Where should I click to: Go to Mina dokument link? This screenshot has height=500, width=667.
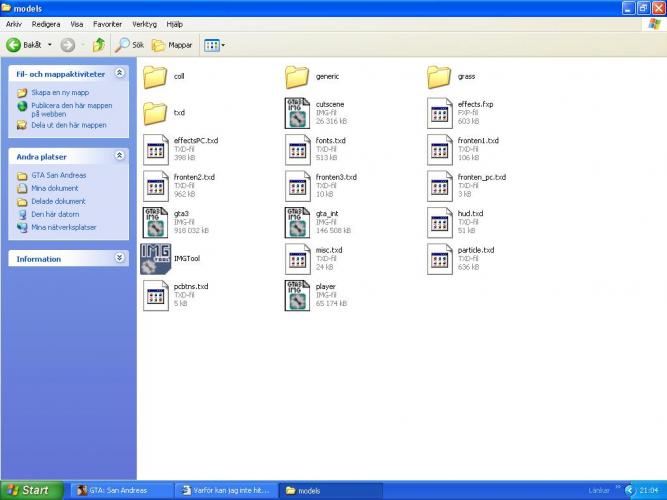[54, 188]
